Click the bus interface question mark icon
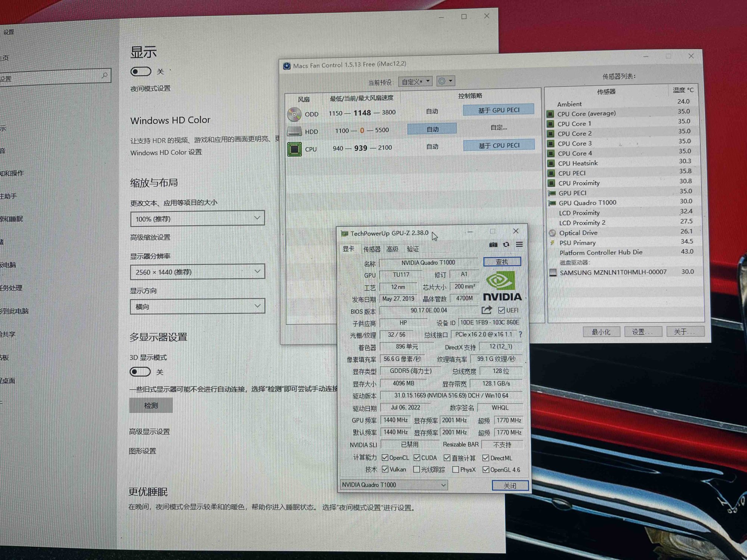 520,334
